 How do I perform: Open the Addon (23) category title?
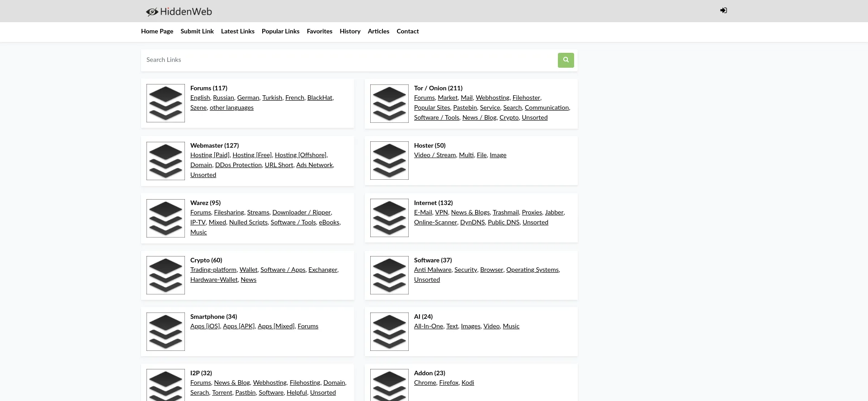pos(429,373)
